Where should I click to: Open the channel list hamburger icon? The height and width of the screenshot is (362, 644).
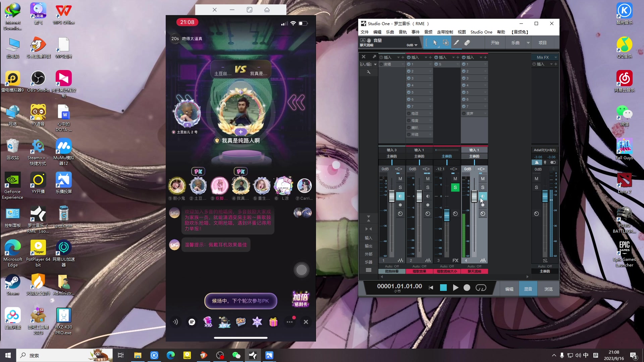point(368,270)
